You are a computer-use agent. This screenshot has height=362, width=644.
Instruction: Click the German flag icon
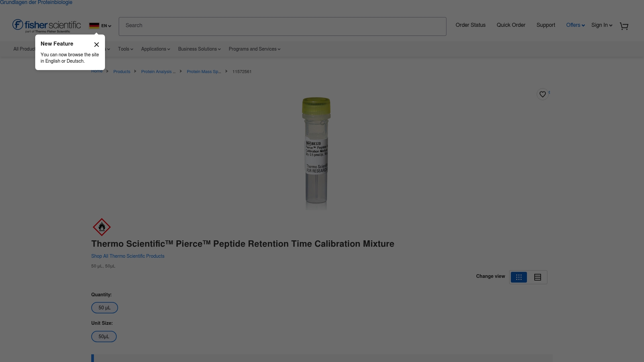(x=94, y=25)
